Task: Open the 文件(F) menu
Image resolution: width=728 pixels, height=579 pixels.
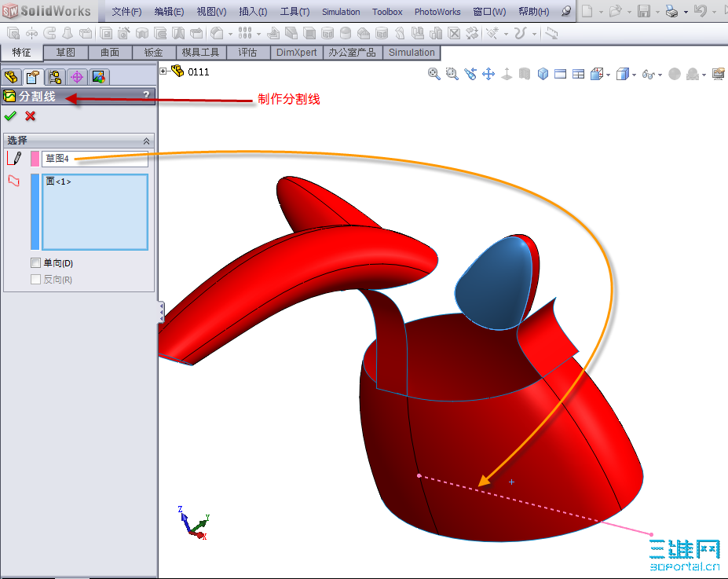Action: 126,12
